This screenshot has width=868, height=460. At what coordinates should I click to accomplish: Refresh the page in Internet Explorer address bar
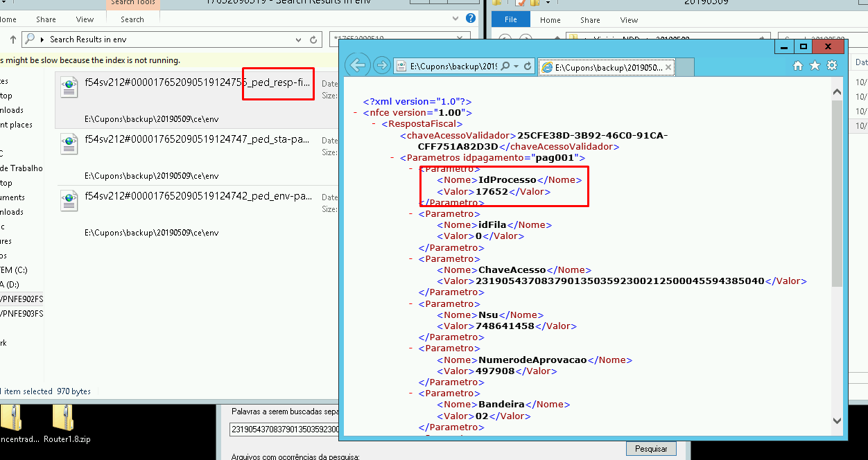point(528,67)
